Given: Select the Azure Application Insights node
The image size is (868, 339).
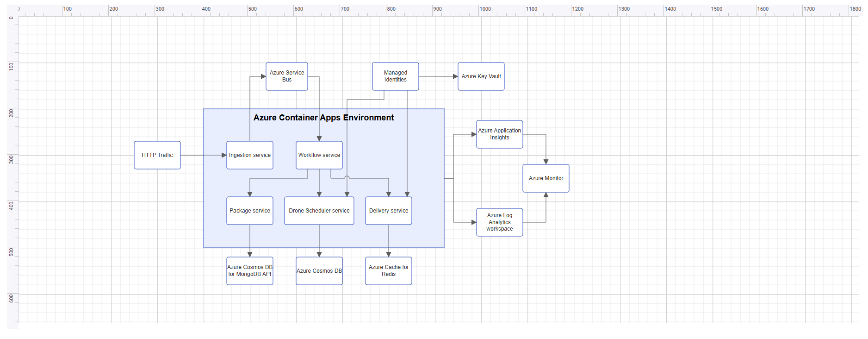Looking at the screenshot, I should 500,134.
